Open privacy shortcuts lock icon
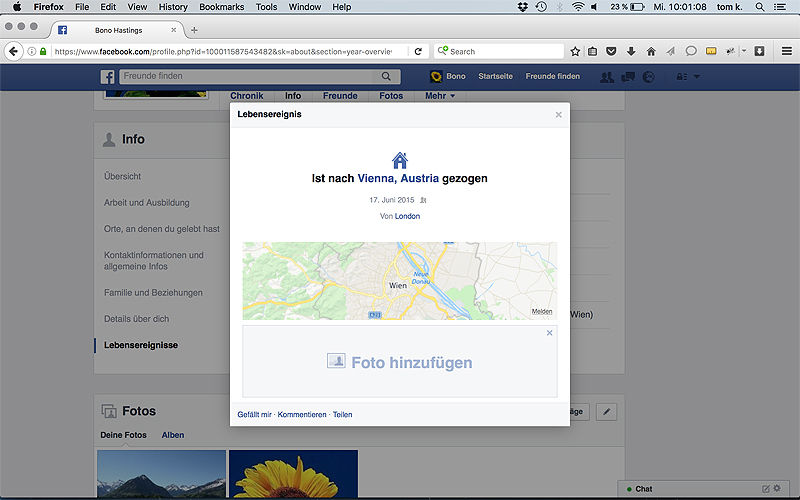800x500 pixels. click(682, 77)
